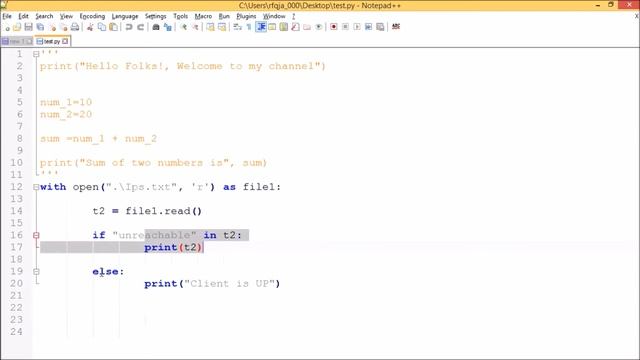
Task: Open the View menu
Action: [x=66, y=16]
